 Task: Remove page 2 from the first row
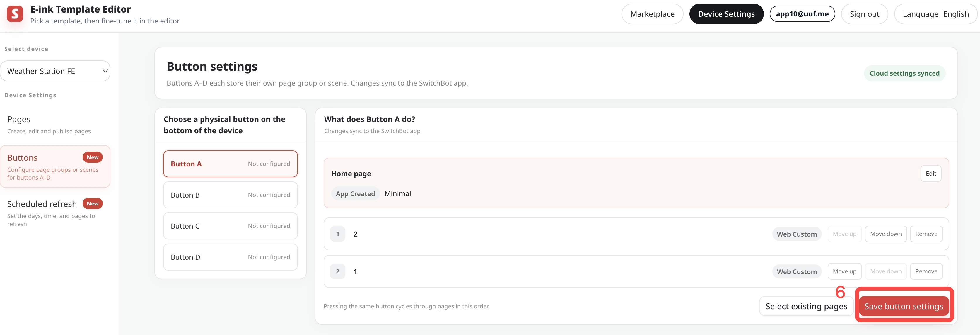point(926,234)
